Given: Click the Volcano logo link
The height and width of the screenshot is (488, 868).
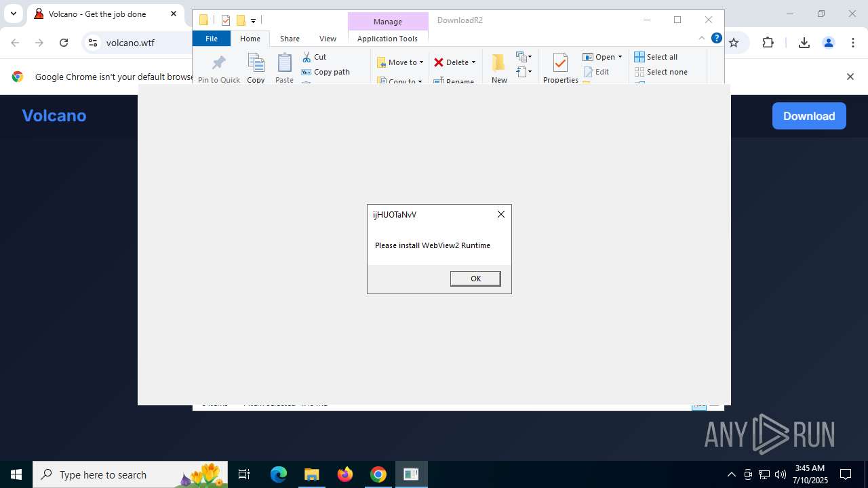Looking at the screenshot, I should (x=54, y=116).
